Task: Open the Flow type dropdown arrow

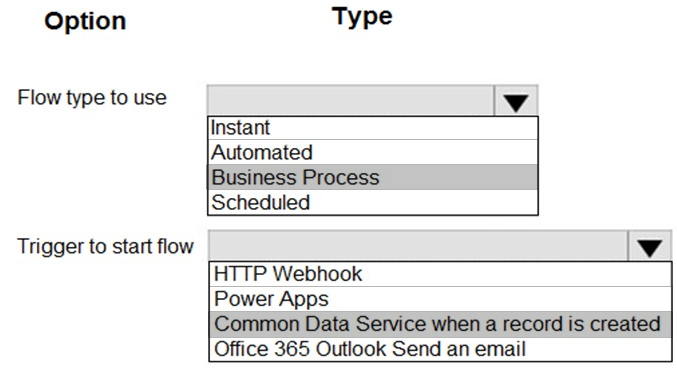Action: pos(516,101)
